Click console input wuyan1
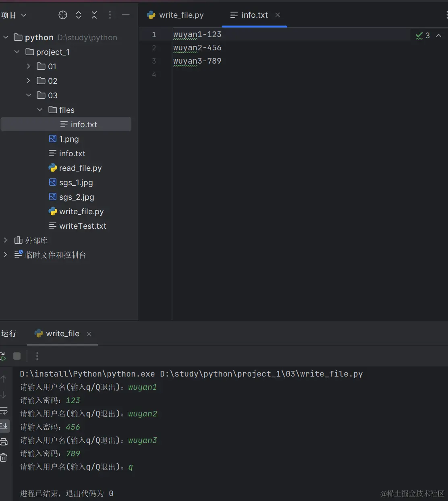Screen dimensions: 448x501 143,387
